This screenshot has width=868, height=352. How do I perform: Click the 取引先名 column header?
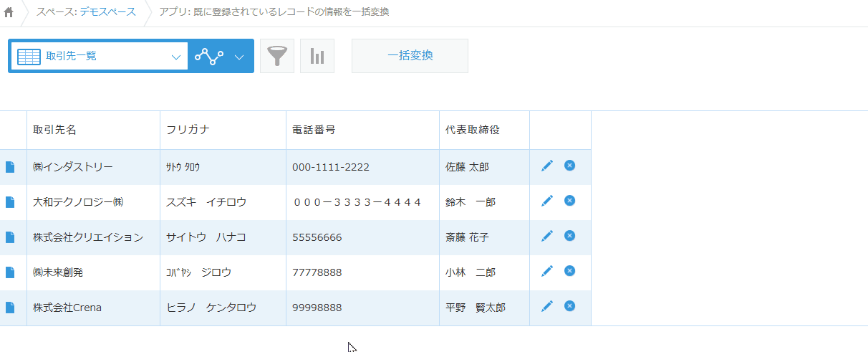[54, 130]
